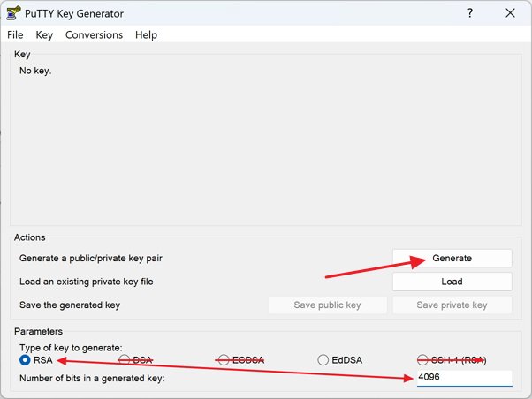The image size is (532, 399).
Task: Open the Key menu
Action: [44, 34]
